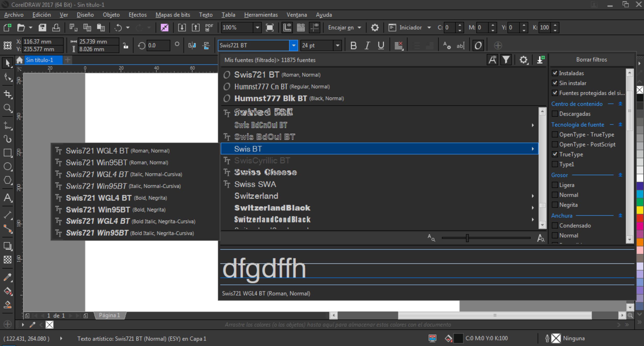Image resolution: width=644 pixels, height=346 pixels.
Task: Choose Swis721 Win95BT Bold Italic variant
Action: click(135, 233)
